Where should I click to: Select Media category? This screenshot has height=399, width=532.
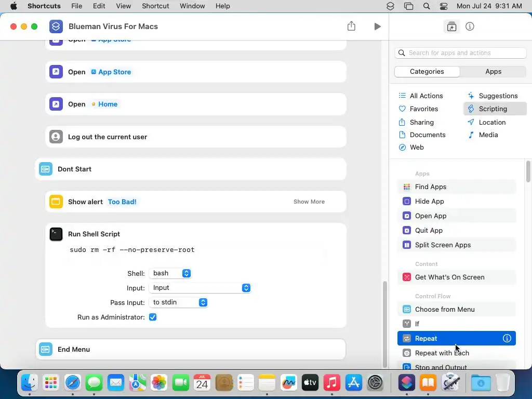[483, 135]
